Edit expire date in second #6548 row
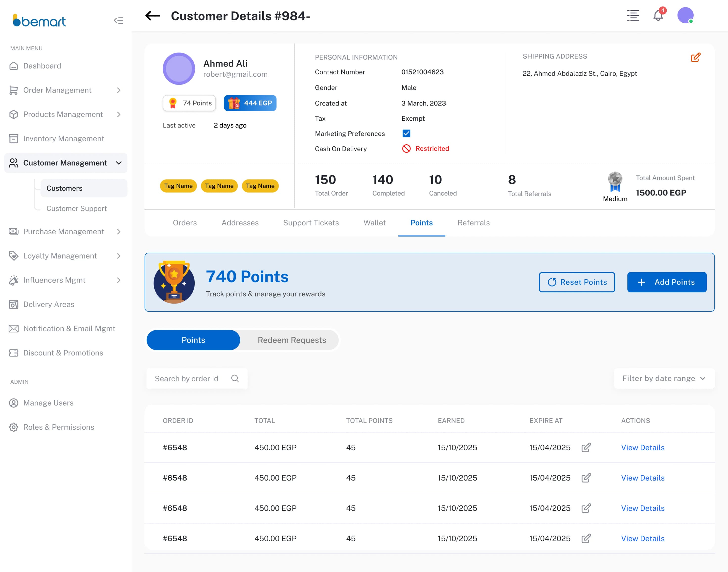The width and height of the screenshot is (728, 572). 586,478
